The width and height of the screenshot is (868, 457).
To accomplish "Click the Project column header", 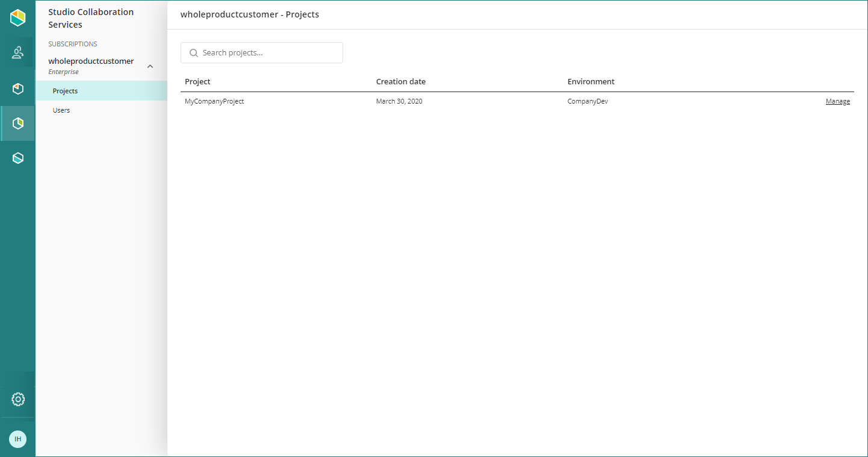I will click(x=197, y=82).
